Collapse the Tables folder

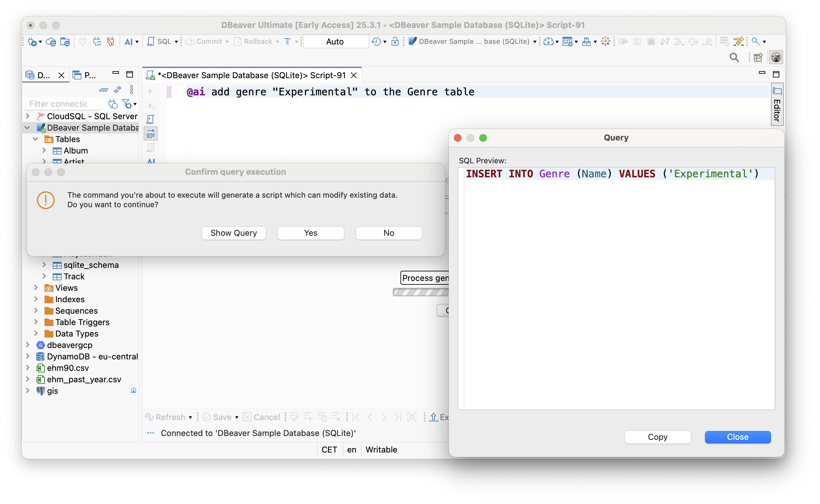point(36,139)
